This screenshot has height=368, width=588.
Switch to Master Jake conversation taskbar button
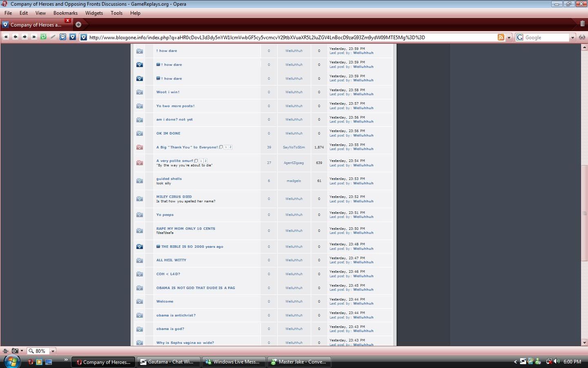pyautogui.click(x=298, y=362)
